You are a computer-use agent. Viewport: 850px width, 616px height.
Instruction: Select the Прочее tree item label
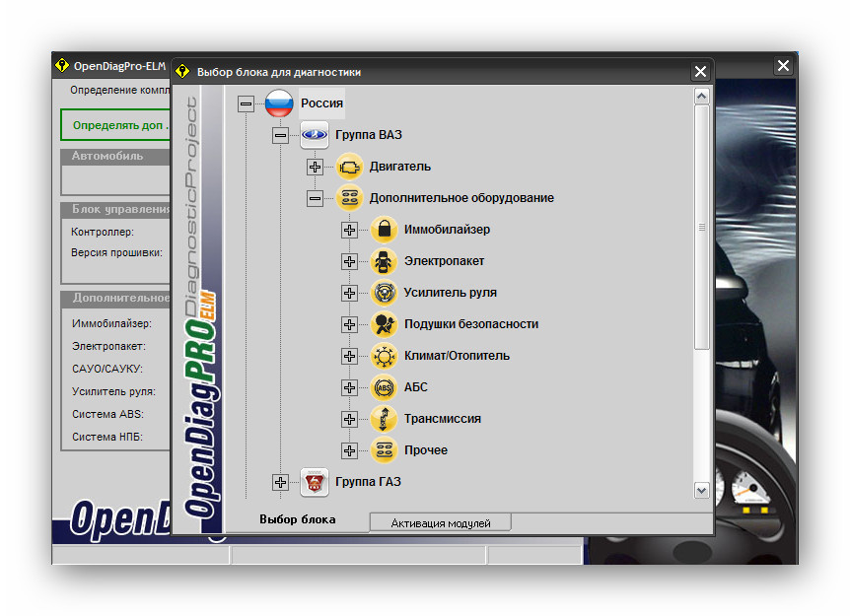click(x=425, y=450)
